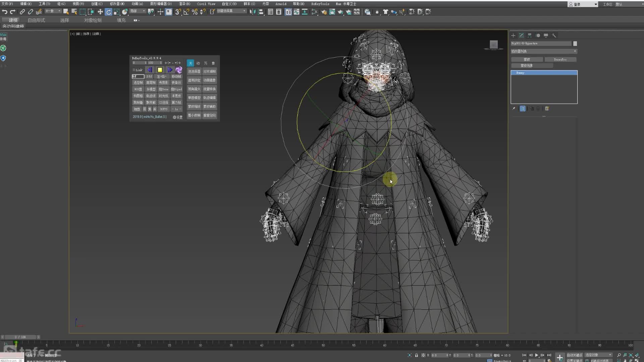Click the Pin Stack icon
The image size is (644, 362).
514,109
